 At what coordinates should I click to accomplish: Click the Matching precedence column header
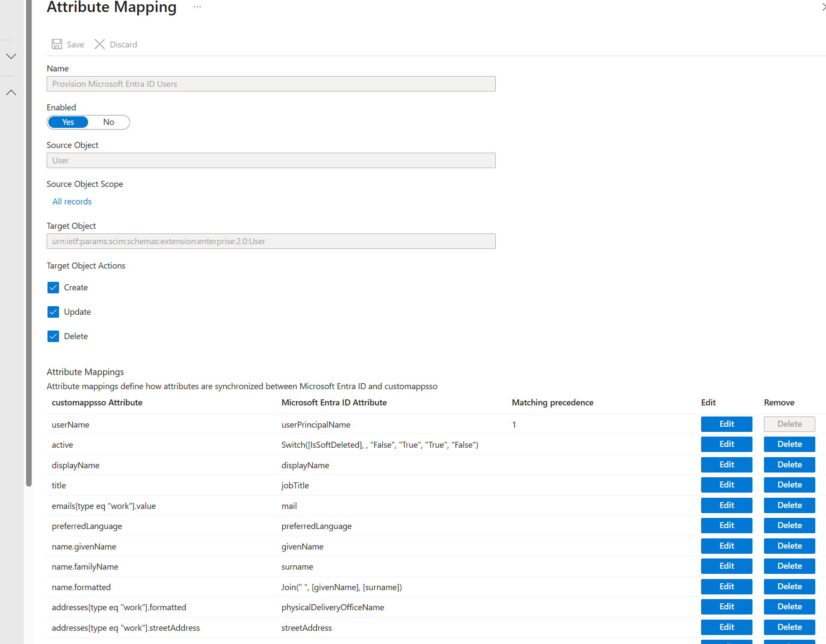click(x=553, y=402)
